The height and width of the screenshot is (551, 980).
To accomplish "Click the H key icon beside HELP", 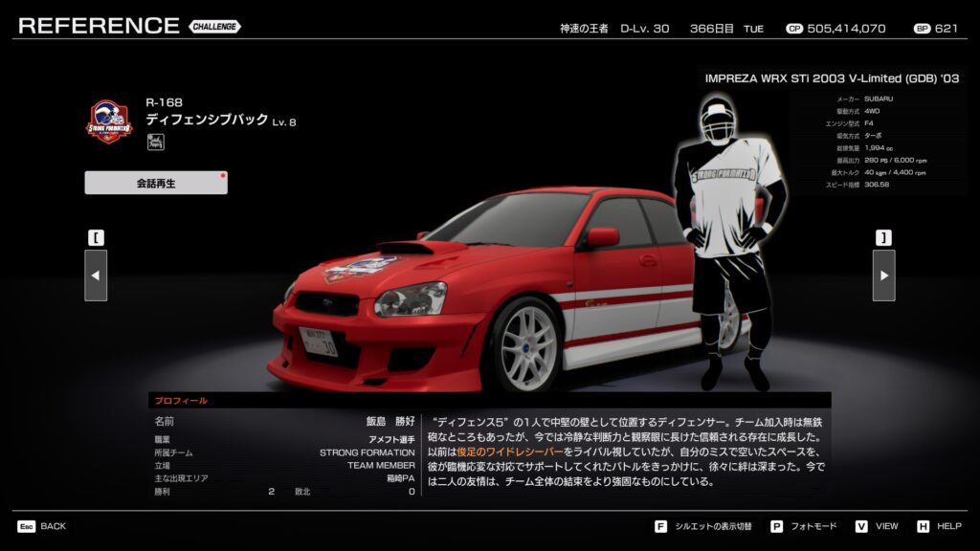I will [x=923, y=526].
